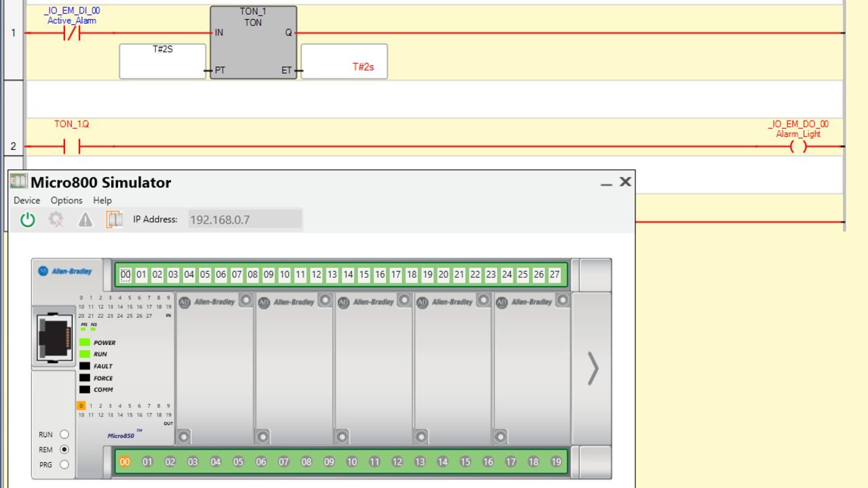Image resolution: width=868 pixels, height=488 pixels.
Task: Toggle square input terminal 02
Action: click(x=157, y=274)
